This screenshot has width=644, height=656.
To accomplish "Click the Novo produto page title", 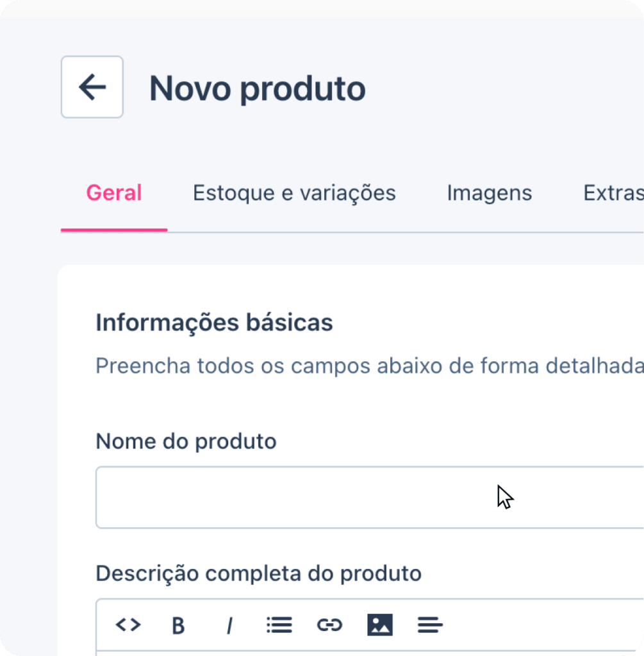I will 258,88.
